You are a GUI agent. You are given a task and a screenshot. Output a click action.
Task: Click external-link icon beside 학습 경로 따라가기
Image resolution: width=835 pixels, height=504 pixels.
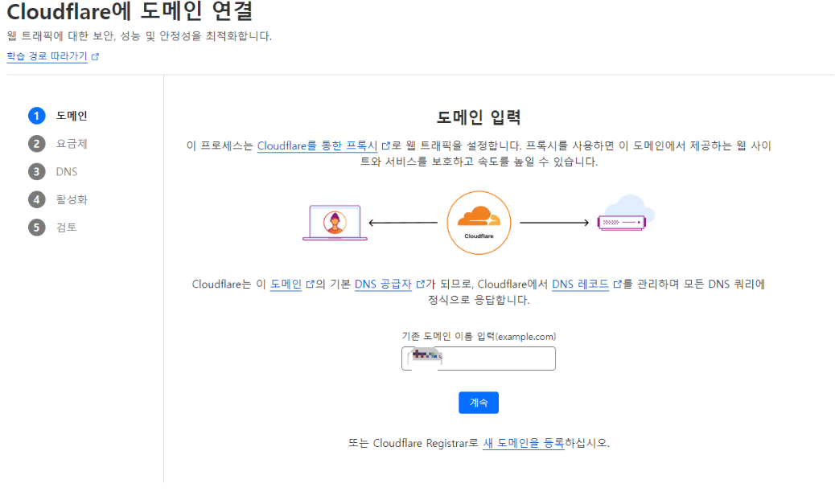point(95,56)
